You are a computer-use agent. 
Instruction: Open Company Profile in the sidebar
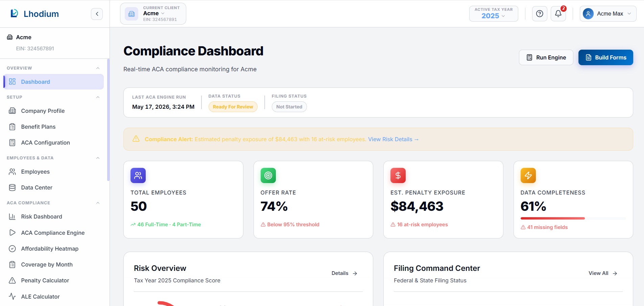click(54, 111)
